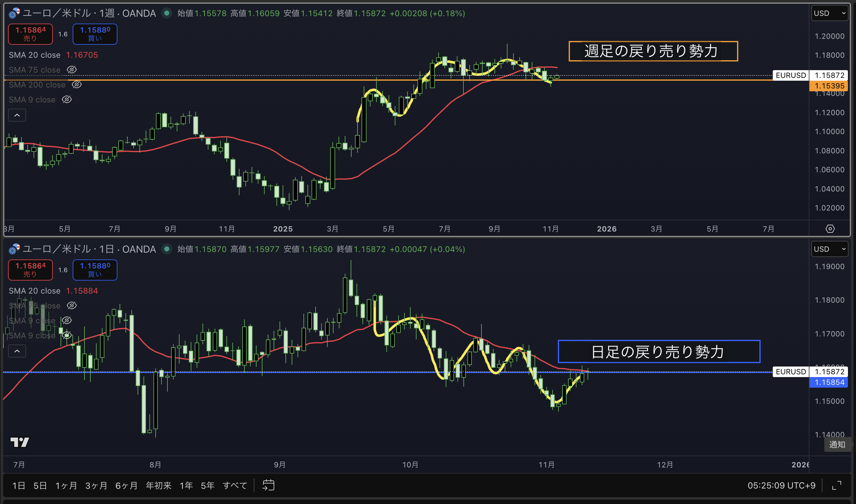Show SMA 75 on daily chart
Image resolution: width=856 pixels, height=504 pixels.
tap(72, 305)
